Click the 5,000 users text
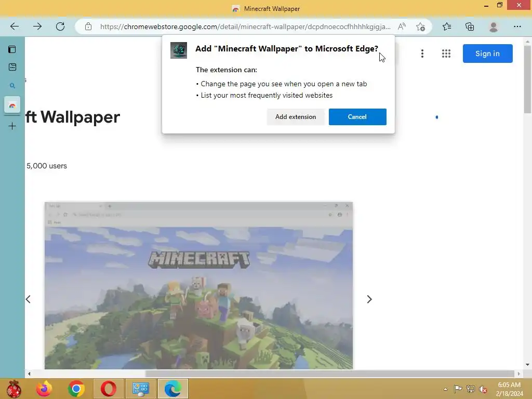 pos(46,166)
